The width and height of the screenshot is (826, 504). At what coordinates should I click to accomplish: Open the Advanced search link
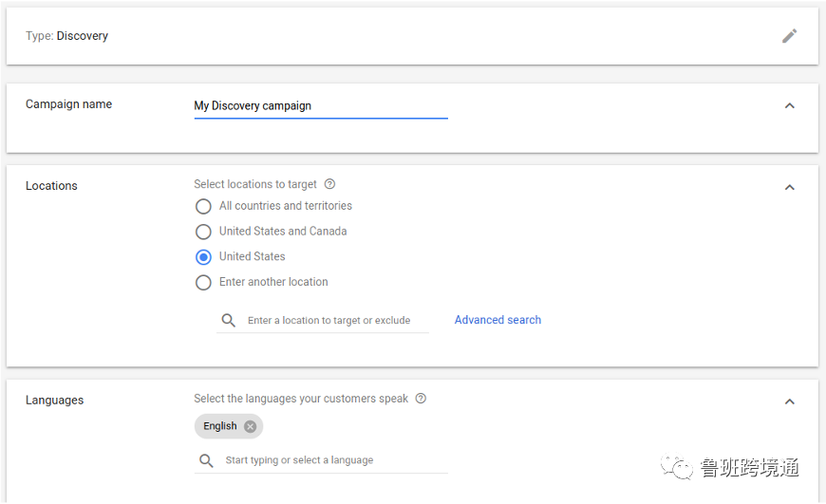tap(497, 320)
